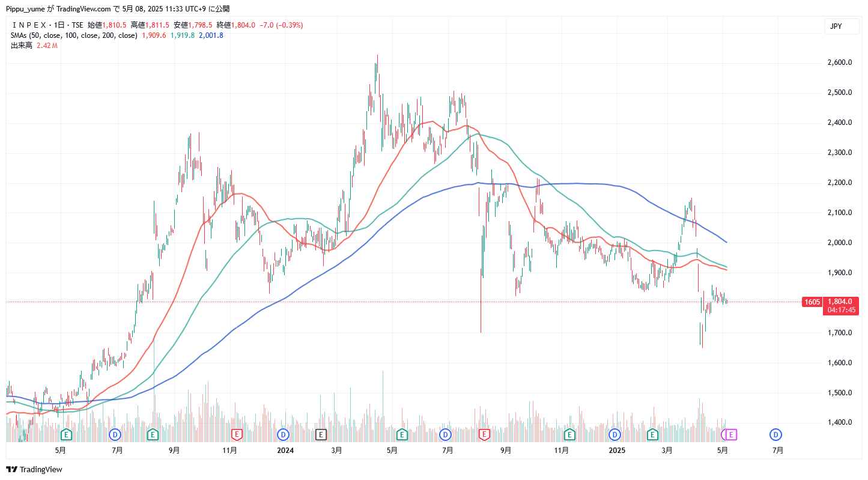Click the green E marker before 3月 2025

tap(652, 434)
